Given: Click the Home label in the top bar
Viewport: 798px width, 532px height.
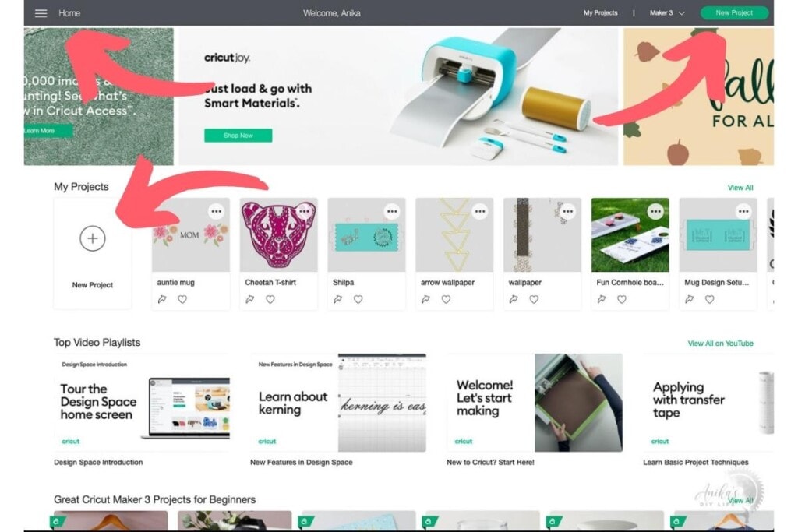Looking at the screenshot, I should pos(69,13).
